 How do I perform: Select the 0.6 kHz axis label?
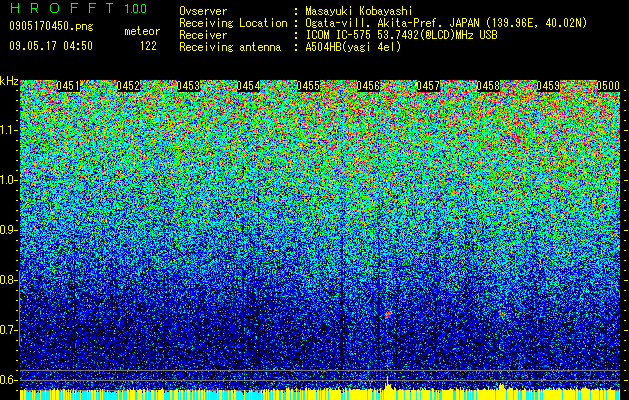tap(8, 380)
